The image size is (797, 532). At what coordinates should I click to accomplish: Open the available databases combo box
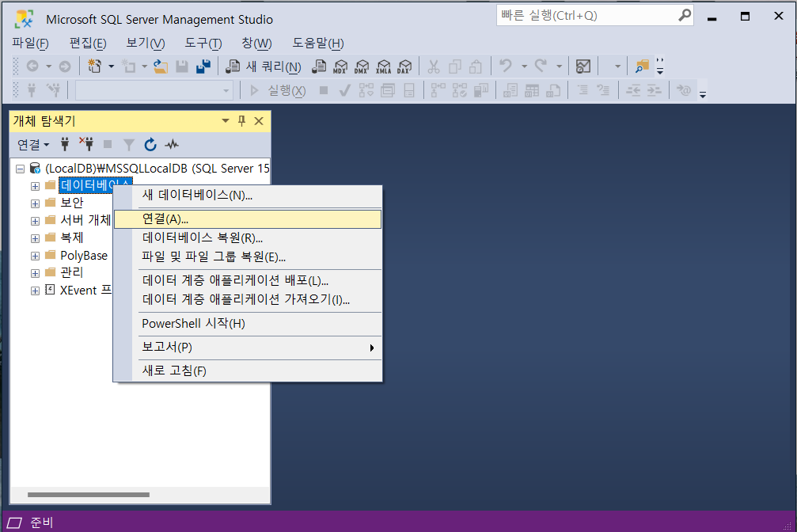coord(154,90)
